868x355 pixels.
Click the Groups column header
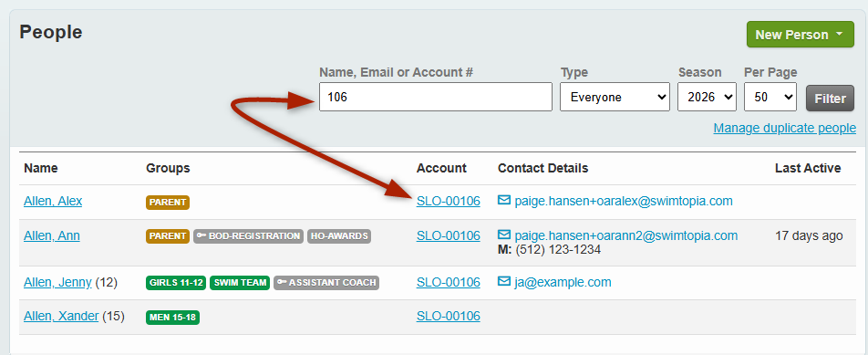pyautogui.click(x=168, y=168)
